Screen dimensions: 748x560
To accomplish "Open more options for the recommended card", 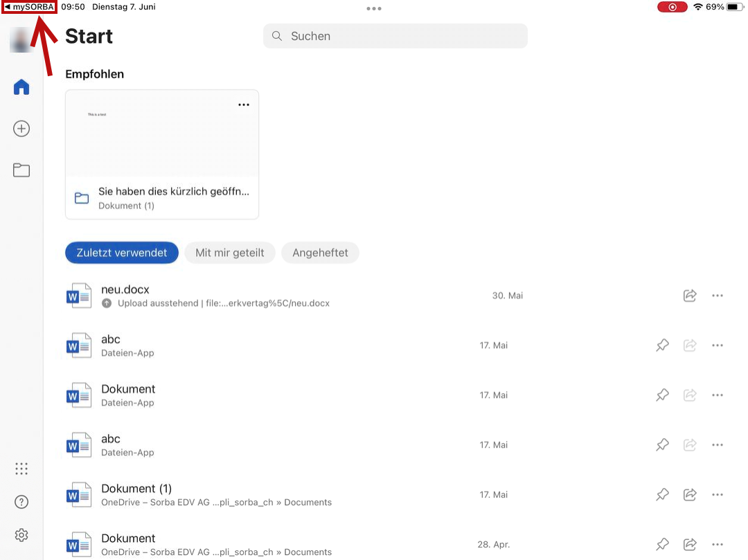I will (244, 105).
